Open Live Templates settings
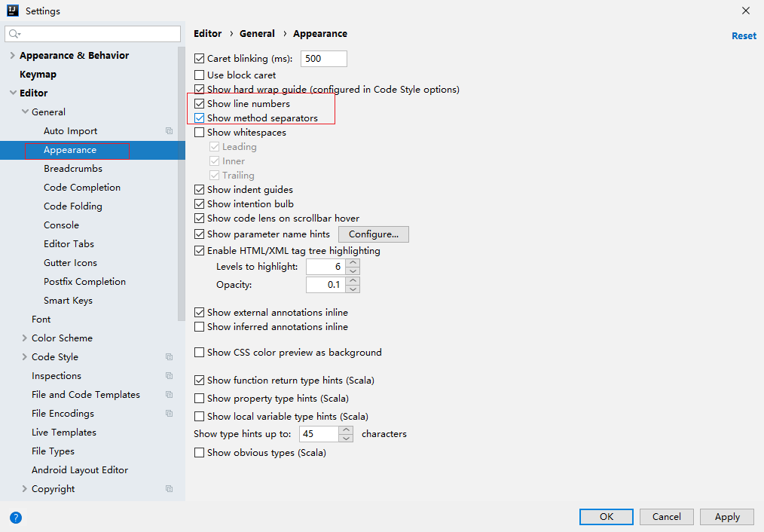 pos(64,432)
